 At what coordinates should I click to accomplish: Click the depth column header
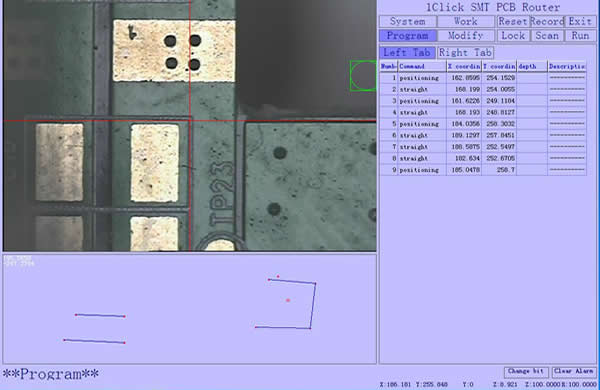(x=532, y=66)
